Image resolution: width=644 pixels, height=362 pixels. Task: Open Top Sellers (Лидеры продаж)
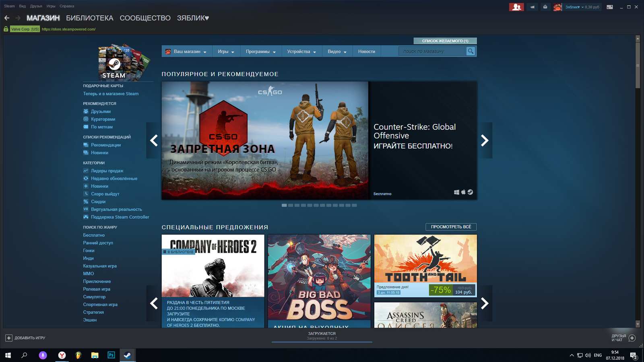pos(107,171)
